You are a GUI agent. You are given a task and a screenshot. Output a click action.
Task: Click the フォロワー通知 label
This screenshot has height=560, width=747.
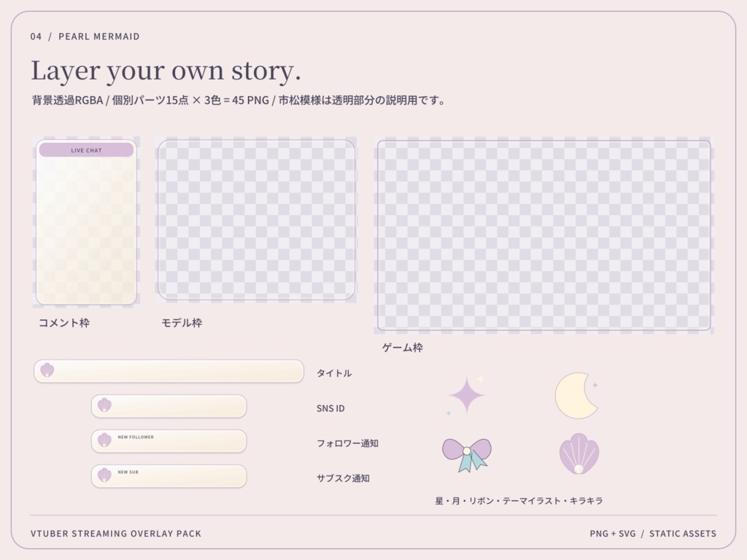pos(347,443)
